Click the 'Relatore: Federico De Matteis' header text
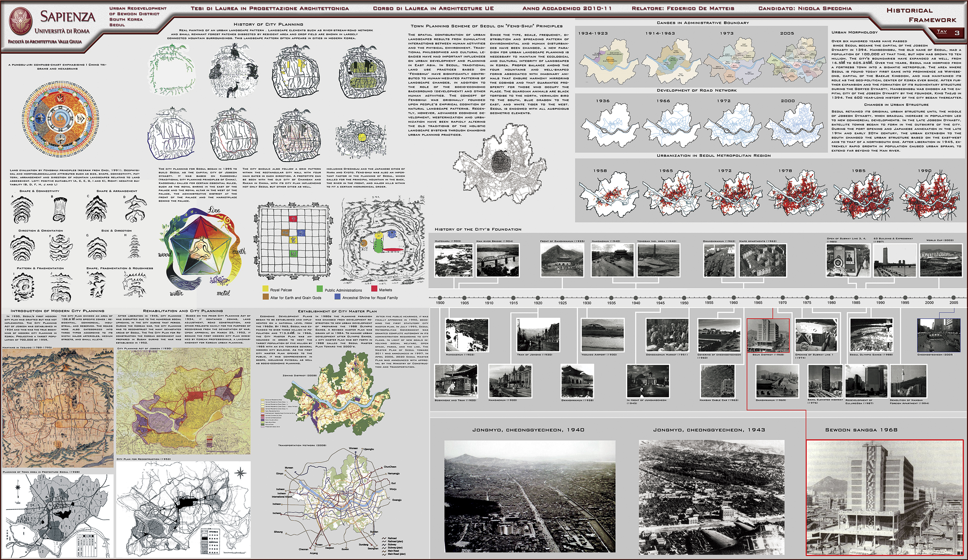 pyautogui.click(x=683, y=8)
